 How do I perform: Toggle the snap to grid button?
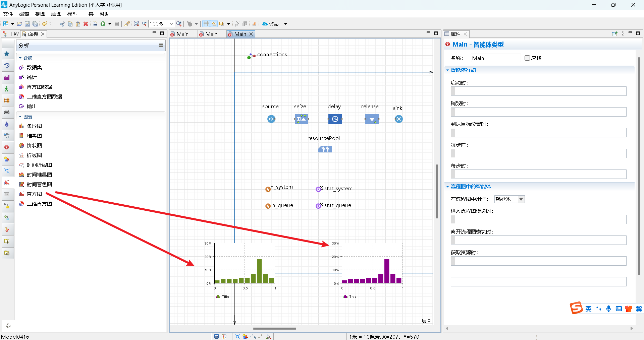point(214,24)
